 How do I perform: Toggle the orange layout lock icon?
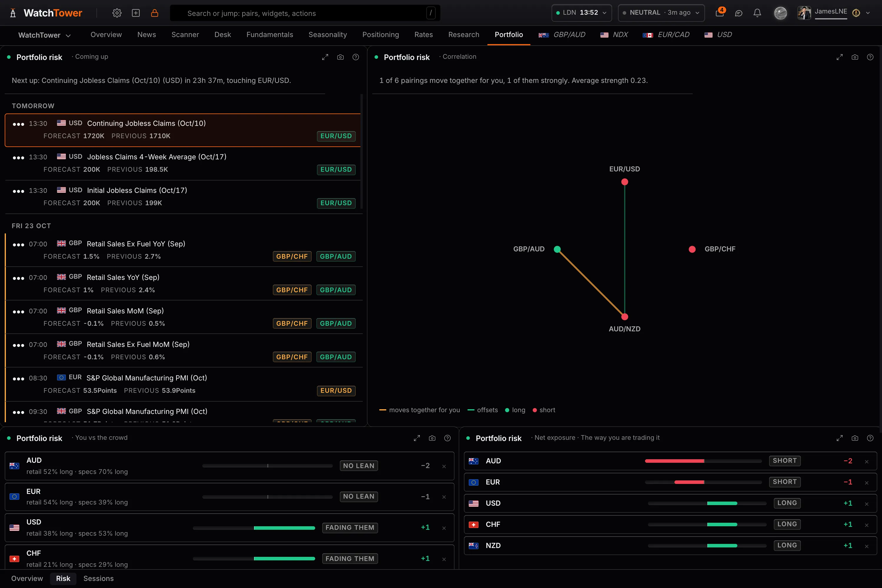155,13
